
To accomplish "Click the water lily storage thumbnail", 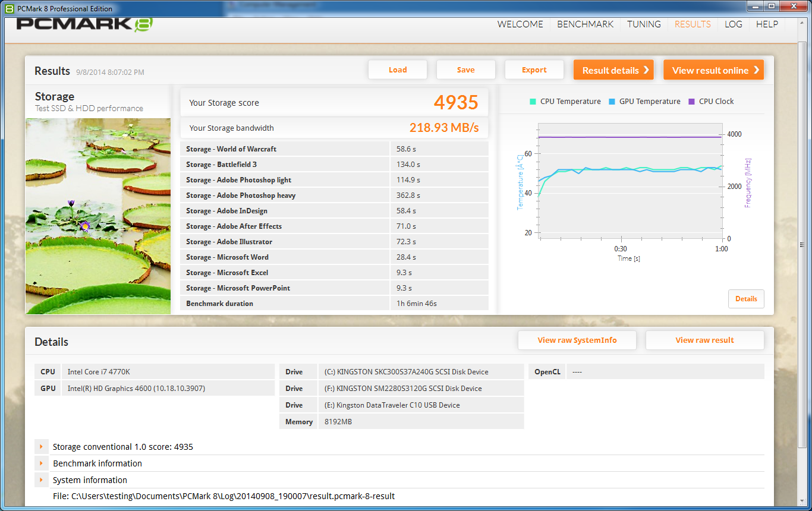I will [98, 216].
